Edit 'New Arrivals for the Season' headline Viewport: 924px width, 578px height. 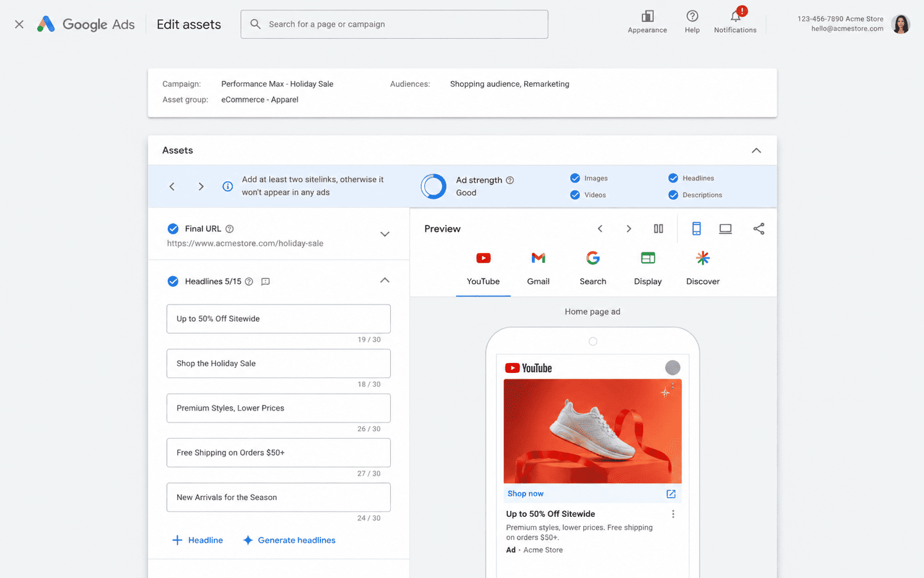(278, 498)
